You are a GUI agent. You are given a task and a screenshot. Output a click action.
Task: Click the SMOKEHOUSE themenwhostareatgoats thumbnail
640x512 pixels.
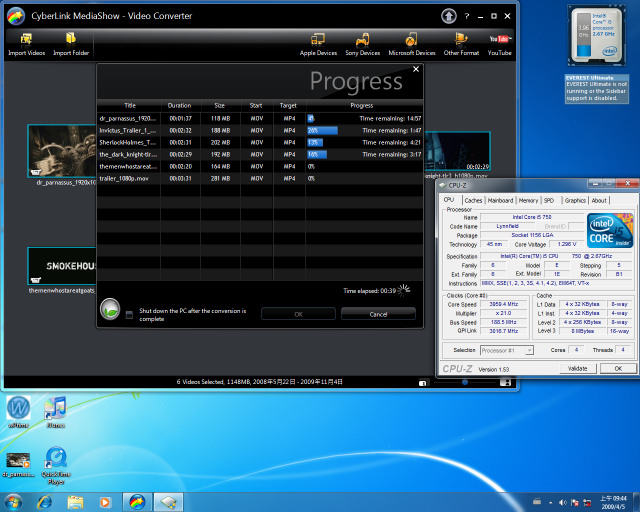[62, 266]
